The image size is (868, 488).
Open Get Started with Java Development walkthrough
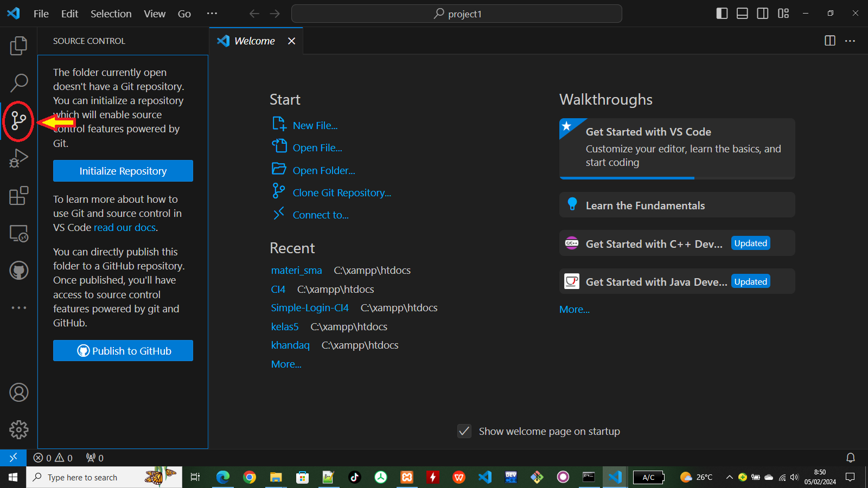(677, 281)
